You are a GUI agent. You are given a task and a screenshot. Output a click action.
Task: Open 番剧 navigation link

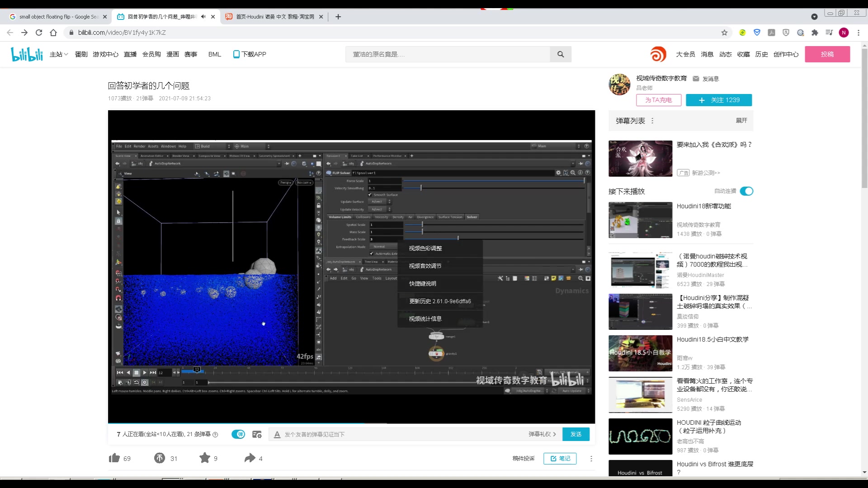[81, 54]
